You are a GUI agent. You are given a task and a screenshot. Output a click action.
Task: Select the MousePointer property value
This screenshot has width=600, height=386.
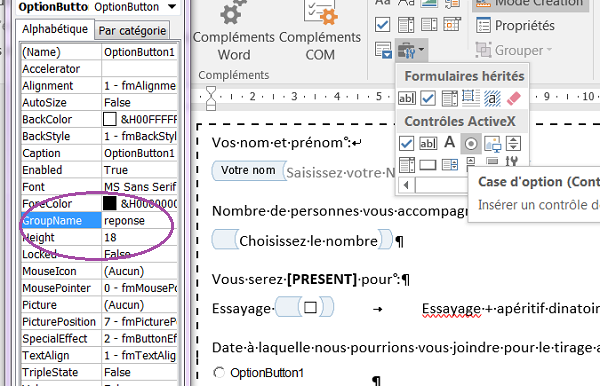point(139,288)
